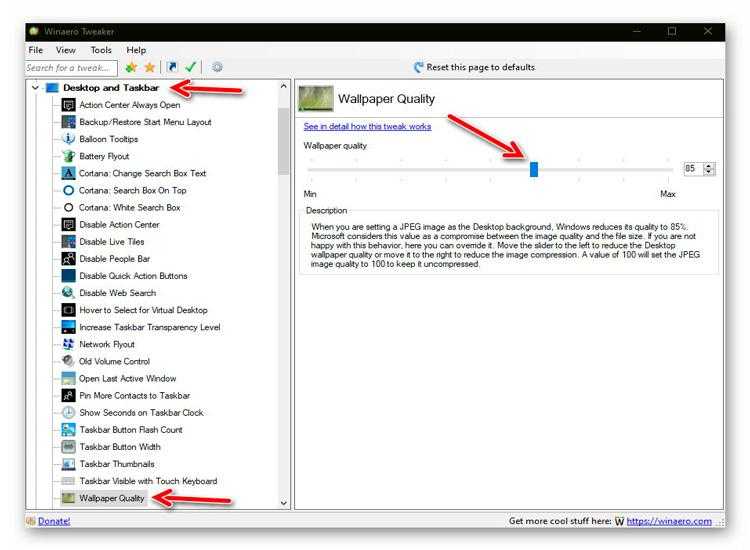
Task: Open the Help menu
Action: tap(136, 50)
